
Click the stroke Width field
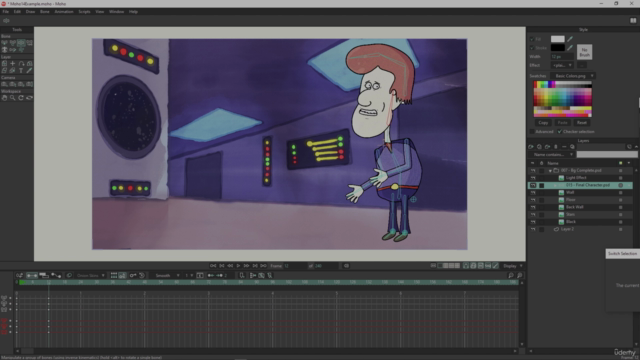[x=562, y=57]
